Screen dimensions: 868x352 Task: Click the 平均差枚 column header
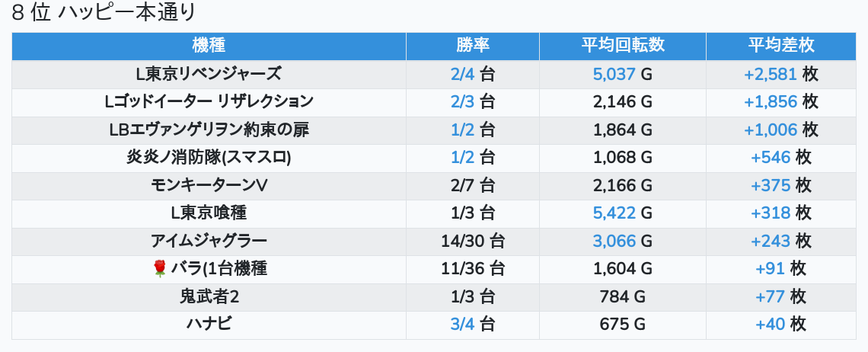point(780,46)
